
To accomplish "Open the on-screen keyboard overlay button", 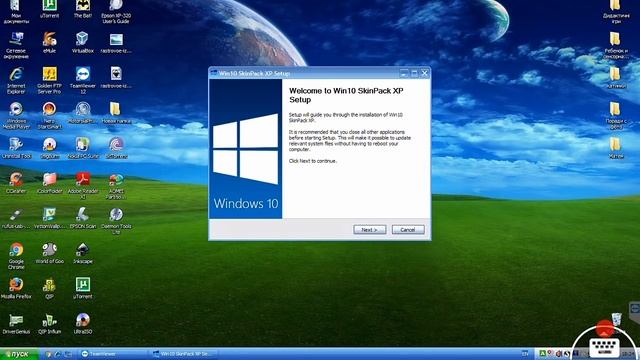I will coord(604,347).
